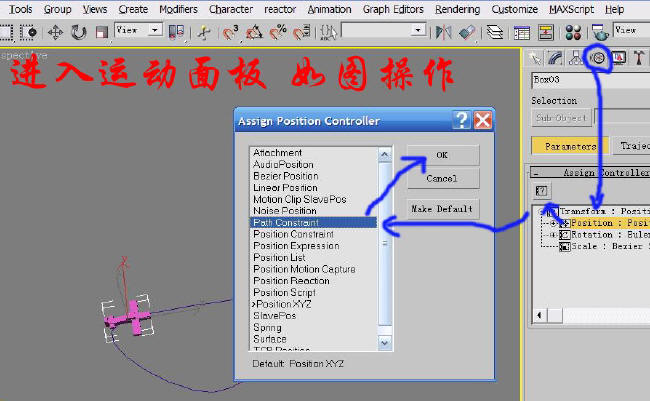The height and width of the screenshot is (401, 650).
Task: Open the Layer Manager icon
Action: 495,32
